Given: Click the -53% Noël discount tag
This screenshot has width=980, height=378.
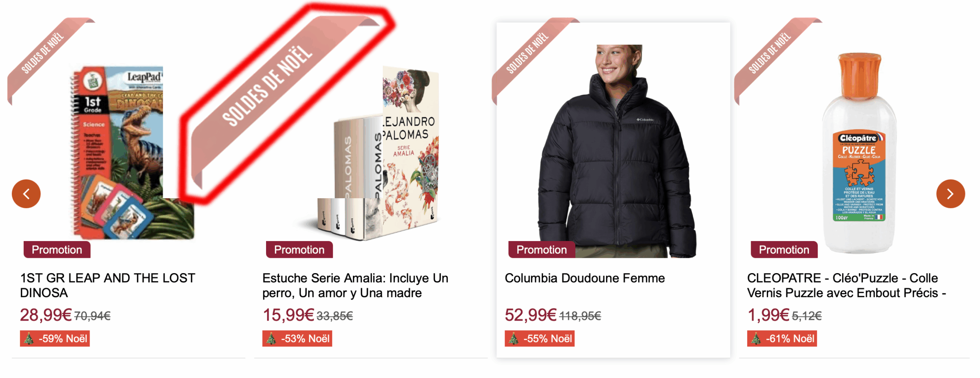Looking at the screenshot, I should [297, 339].
